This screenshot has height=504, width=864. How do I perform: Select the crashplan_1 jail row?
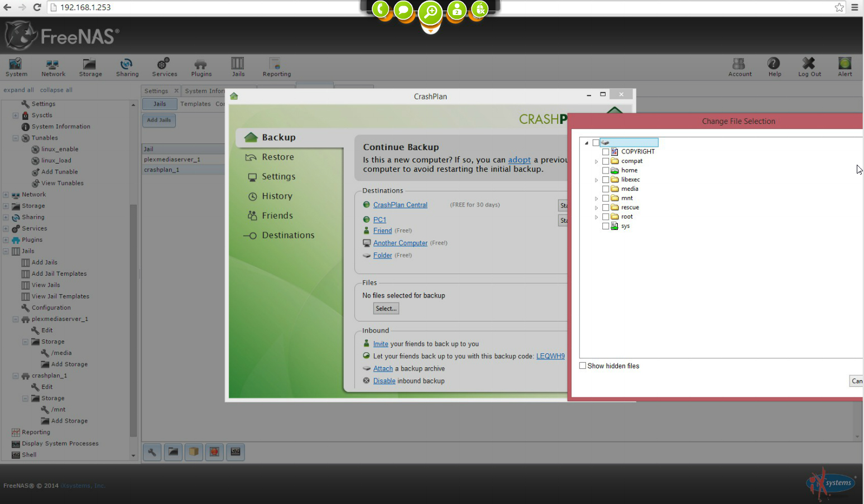(184, 170)
